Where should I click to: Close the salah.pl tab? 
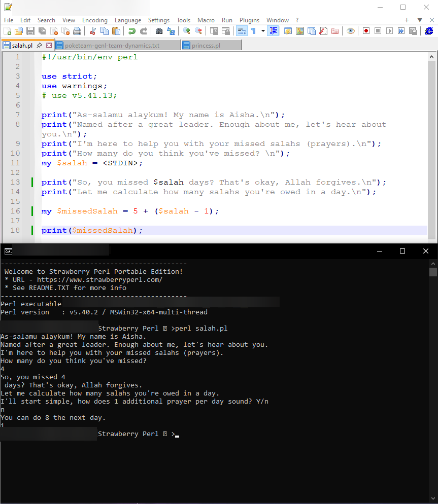tap(49, 46)
